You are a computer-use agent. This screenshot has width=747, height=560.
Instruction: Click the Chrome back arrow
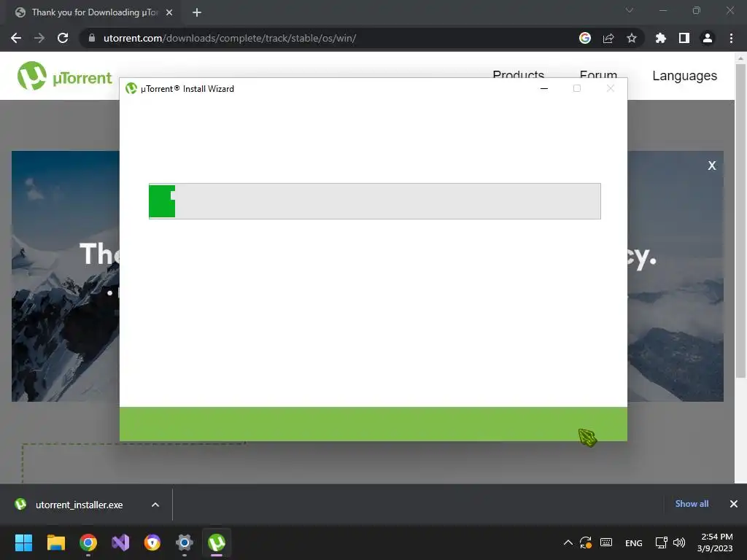click(16, 38)
